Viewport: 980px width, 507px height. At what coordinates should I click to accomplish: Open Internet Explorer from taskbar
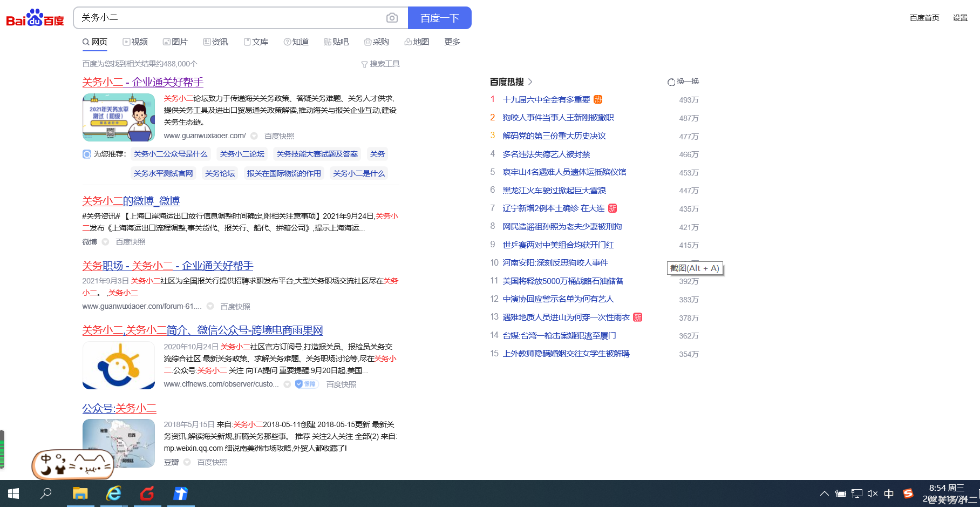point(114,494)
